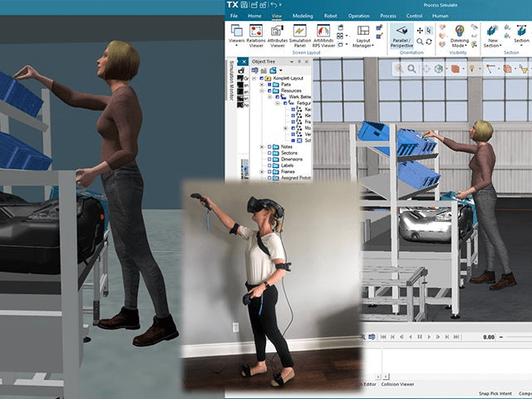Screen dimensions: 532x399
Task: Expand the Parts tree node
Action: click(x=262, y=85)
